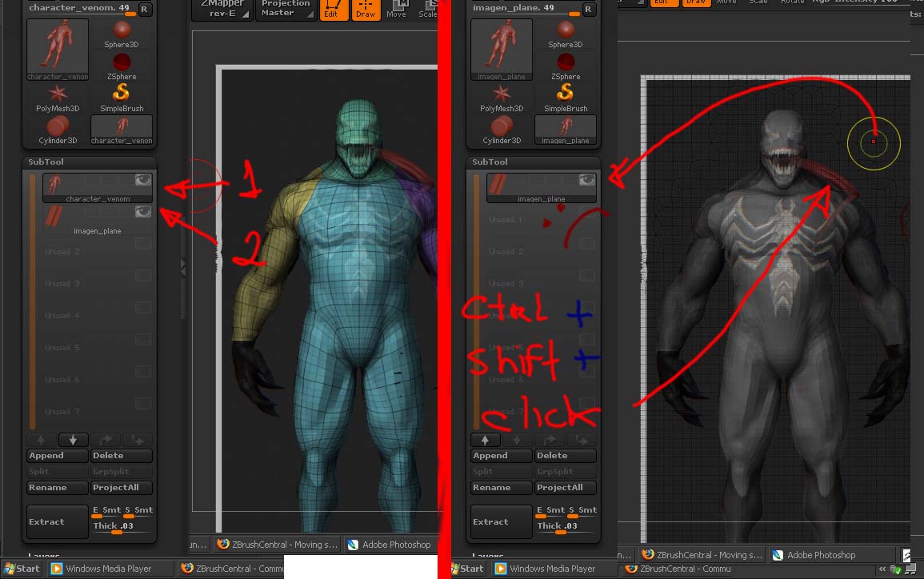Click Rename in the imagen_plane SubTool panel
The height and width of the screenshot is (579, 924).
501,488
